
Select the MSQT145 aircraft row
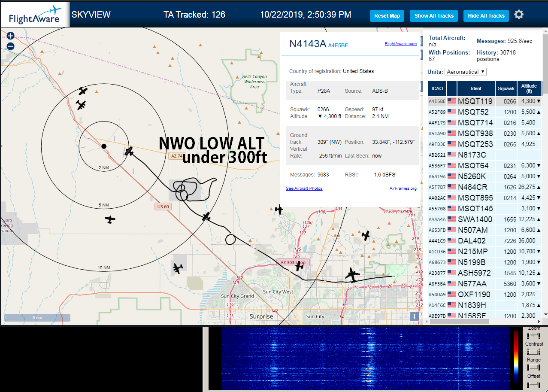(x=485, y=209)
